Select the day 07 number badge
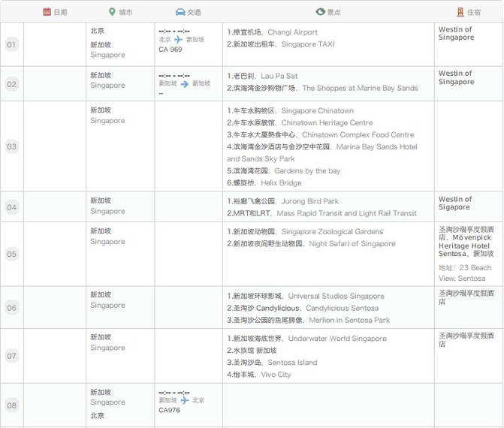The width and height of the screenshot is (504, 428). click(x=11, y=356)
